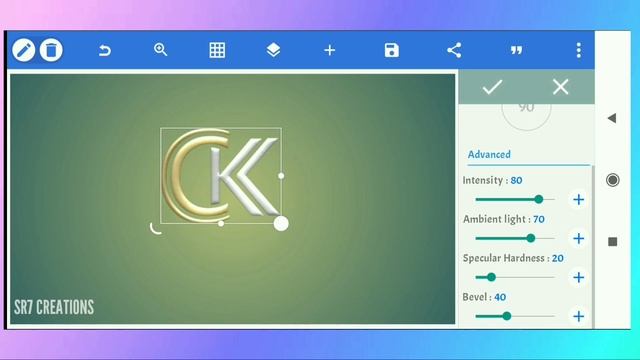The height and width of the screenshot is (360, 640).
Task: Open the quotes icon
Action: pyautogui.click(x=516, y=50)
